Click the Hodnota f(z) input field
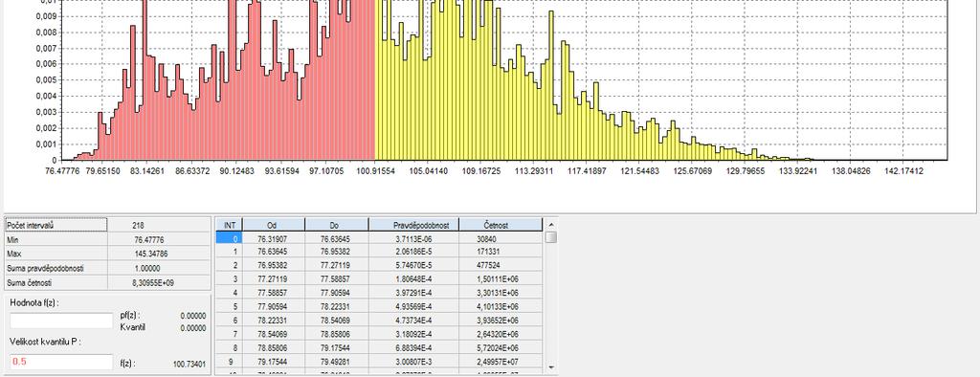The height and width of the screenshot is (377, 980). tap(61, 321)
